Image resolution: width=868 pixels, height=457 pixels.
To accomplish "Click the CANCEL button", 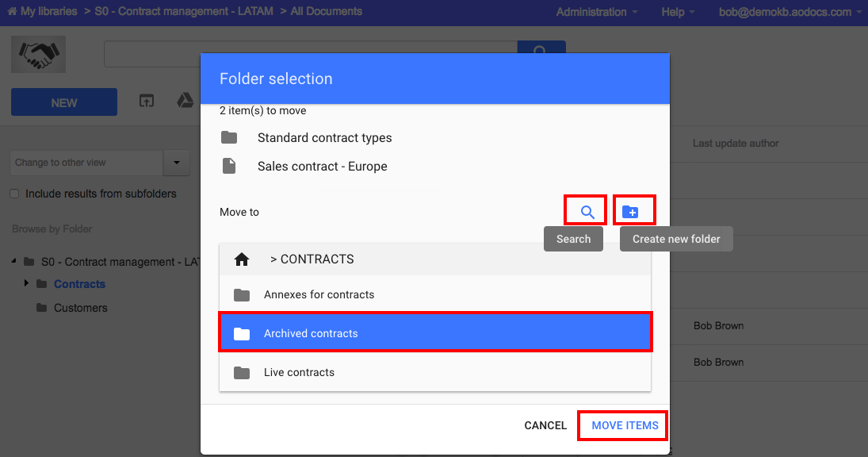I will 545,425.
